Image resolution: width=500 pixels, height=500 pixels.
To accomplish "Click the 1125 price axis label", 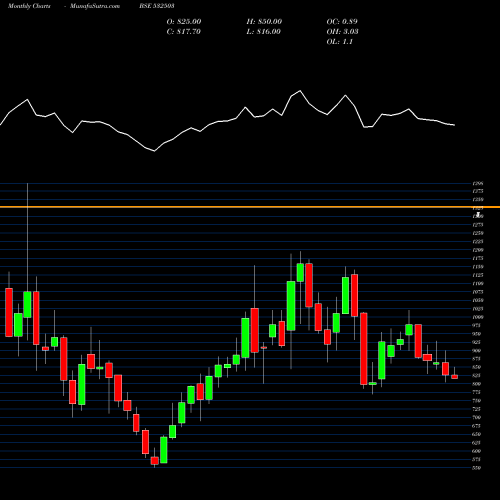I will point(478,275).
